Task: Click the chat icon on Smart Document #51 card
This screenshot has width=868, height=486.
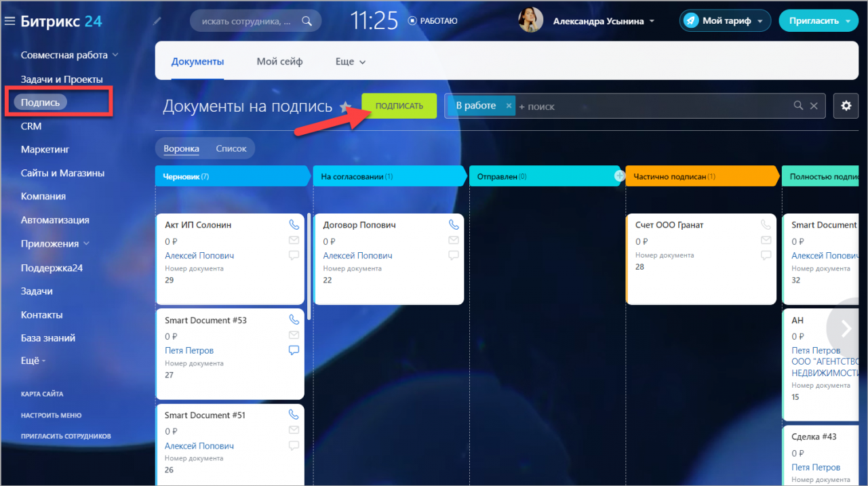Action: pos(294,445)
